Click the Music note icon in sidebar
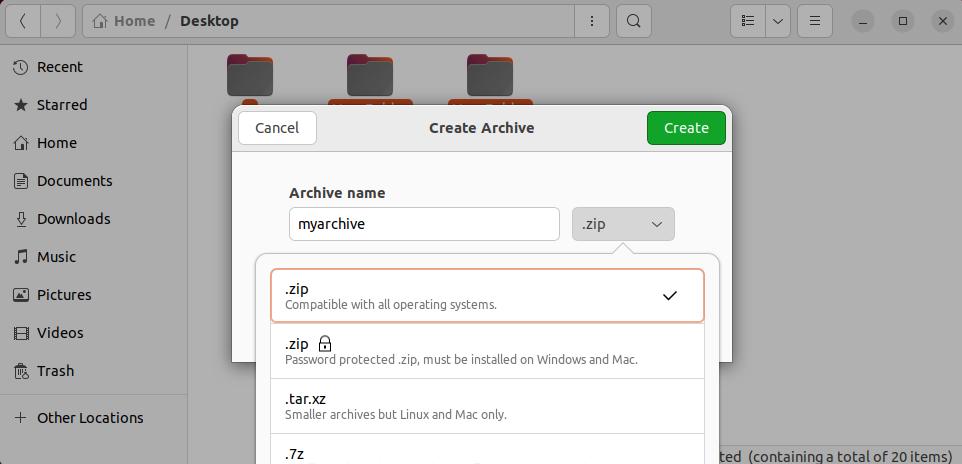This screenshot has height=464, width=962. (21, 257)
